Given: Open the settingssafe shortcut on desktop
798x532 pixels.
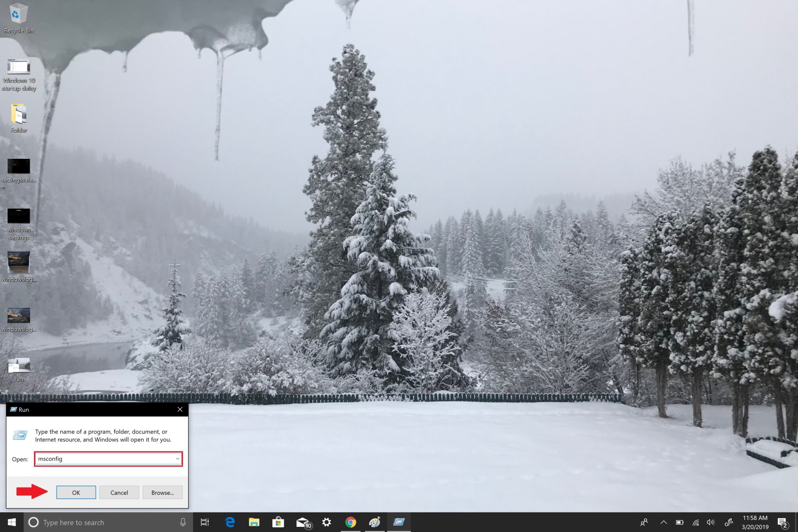Looking at the screenshot, I should pos(18,166).
